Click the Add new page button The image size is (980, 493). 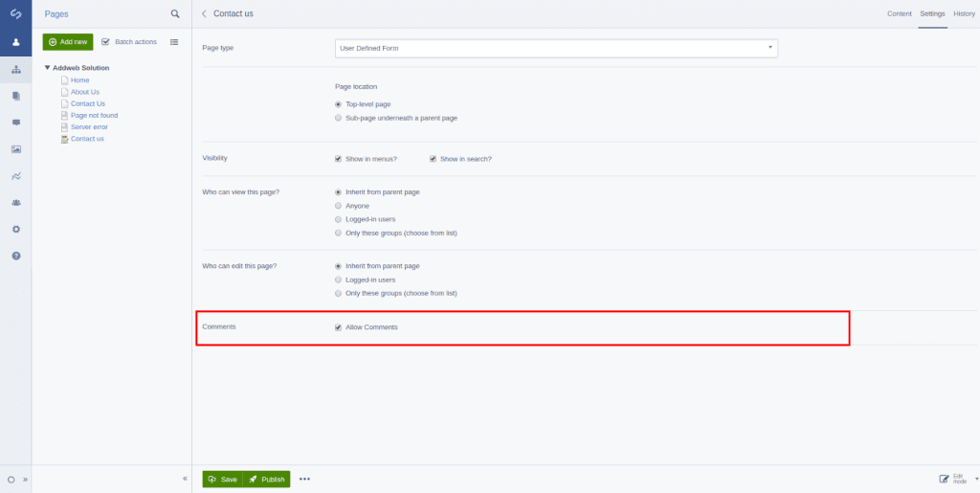pyautogui.click(x=68, y=42)
